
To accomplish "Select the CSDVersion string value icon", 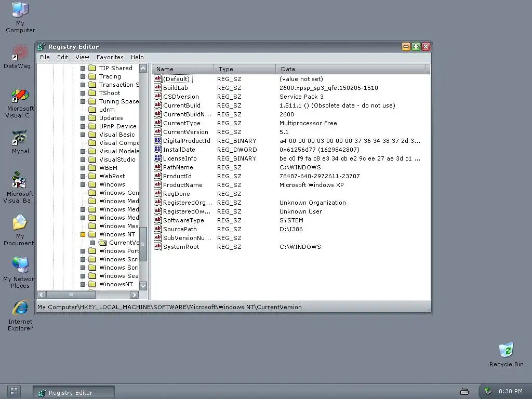I will pyautogui.click(x=158, y=96).
